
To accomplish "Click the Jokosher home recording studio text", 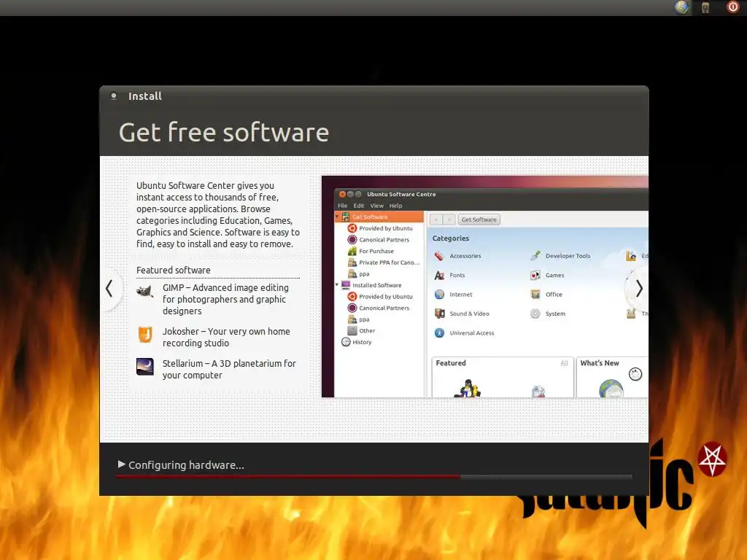I will [226, 337].
